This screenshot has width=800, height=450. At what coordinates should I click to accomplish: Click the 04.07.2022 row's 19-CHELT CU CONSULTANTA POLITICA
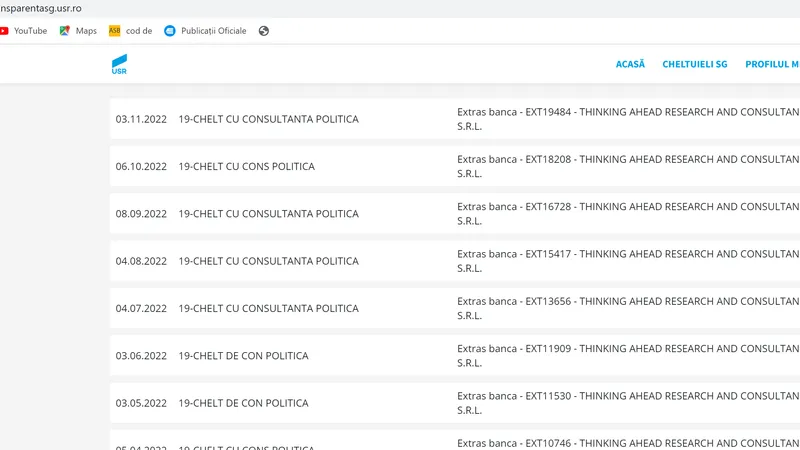pyautogui.click(x=268, y=308)
